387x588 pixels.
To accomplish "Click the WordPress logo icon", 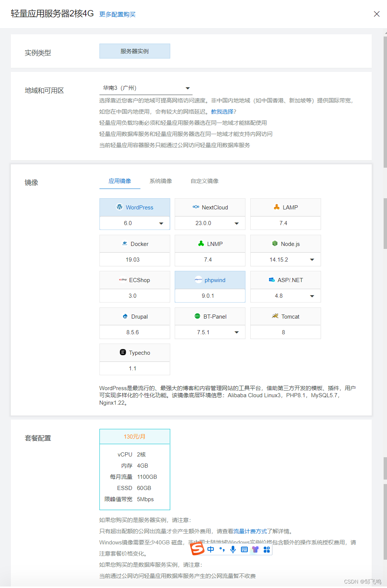I will pyautogui.click(x=120, y=207).
